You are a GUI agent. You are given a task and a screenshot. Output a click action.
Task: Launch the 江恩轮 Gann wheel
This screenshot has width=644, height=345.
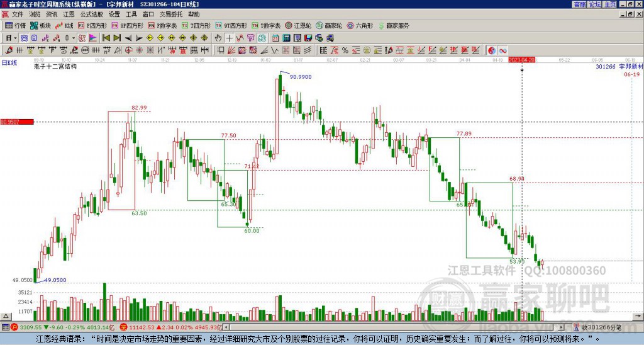298,25
